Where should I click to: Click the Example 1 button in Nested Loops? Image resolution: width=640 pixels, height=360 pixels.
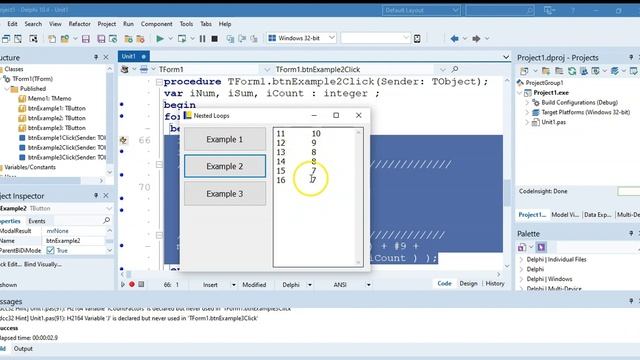[x=224, y=139]
